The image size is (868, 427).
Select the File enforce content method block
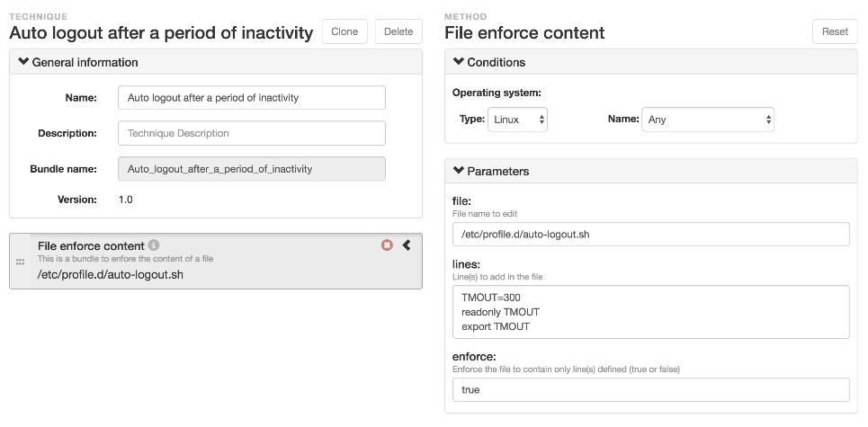(x=216, y=261)
